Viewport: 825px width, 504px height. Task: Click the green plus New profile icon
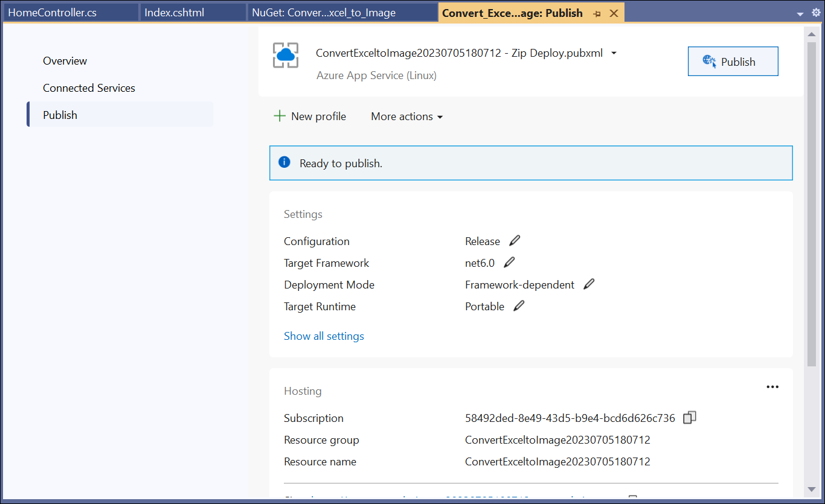click(280, 116)
